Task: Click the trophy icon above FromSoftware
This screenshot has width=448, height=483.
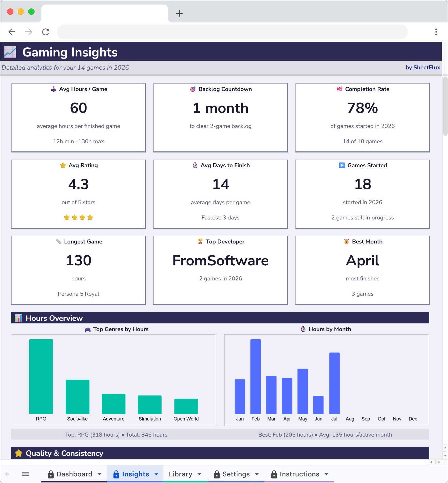Action: [x=200, y=241]
